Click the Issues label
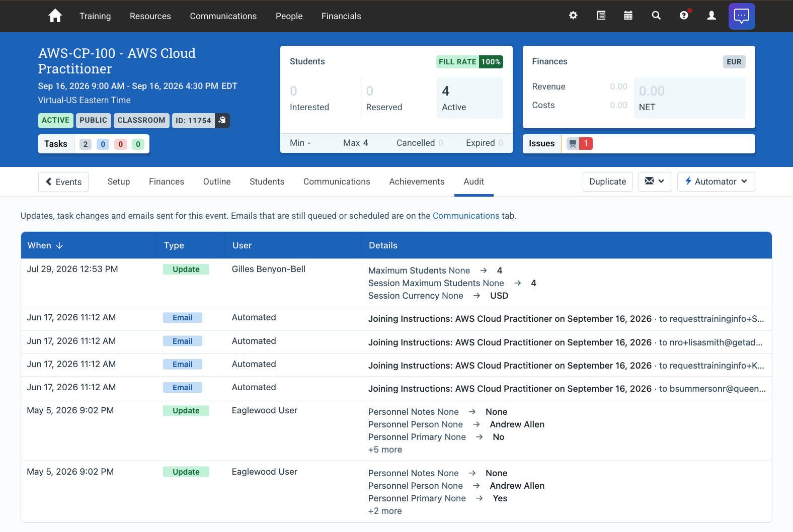793x532 pixels. click(x=542, y=143)
